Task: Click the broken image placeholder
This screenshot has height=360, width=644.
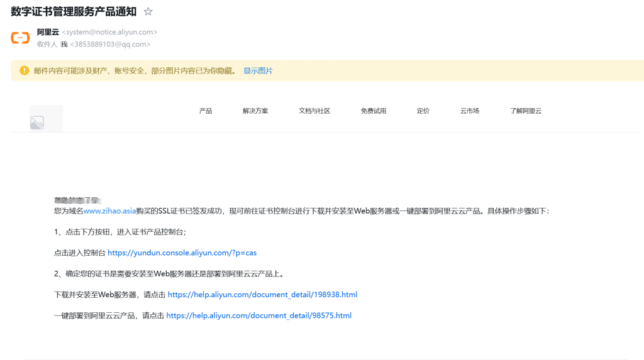Action: point(37,123)
